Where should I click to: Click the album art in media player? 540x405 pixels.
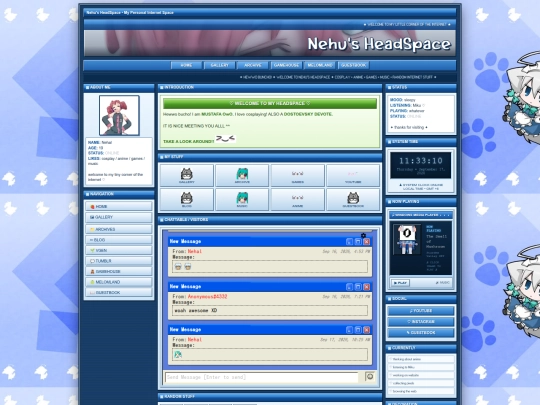point(407,239)
